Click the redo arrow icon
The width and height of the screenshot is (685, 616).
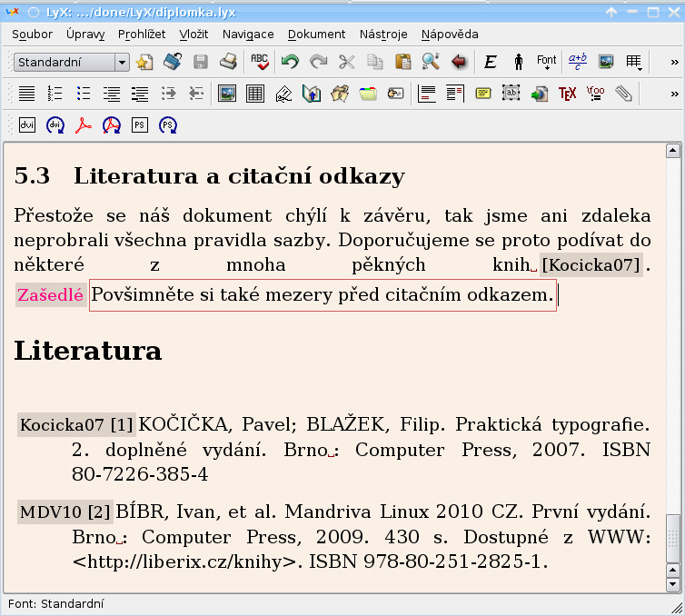point(319,62)
